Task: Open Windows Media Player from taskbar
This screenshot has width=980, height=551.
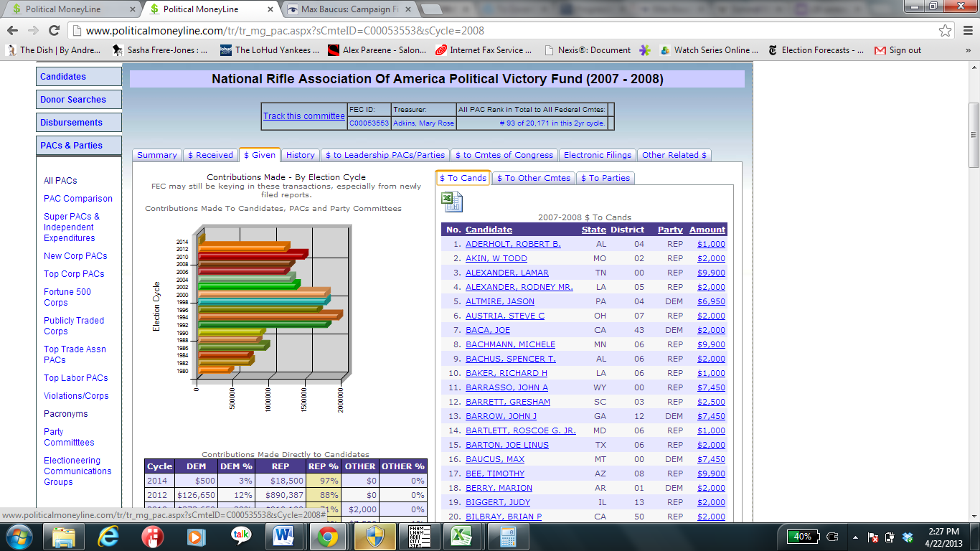Action: (197, 536)
